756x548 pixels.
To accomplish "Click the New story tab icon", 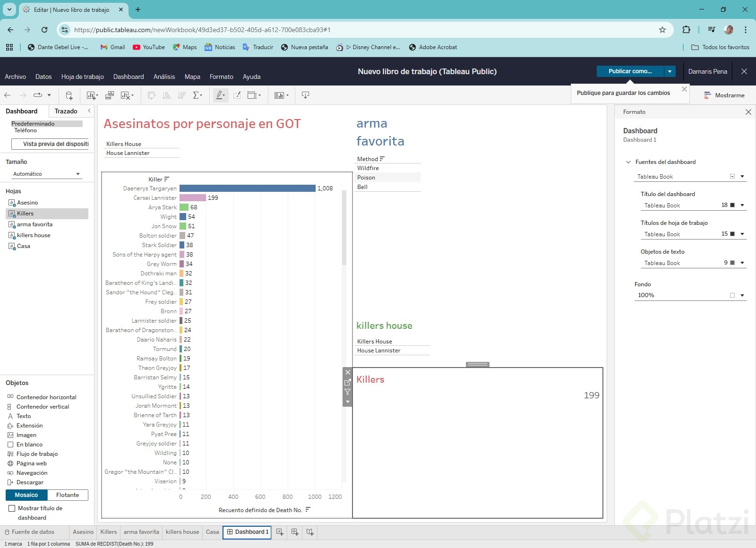I will pos(310,532).
